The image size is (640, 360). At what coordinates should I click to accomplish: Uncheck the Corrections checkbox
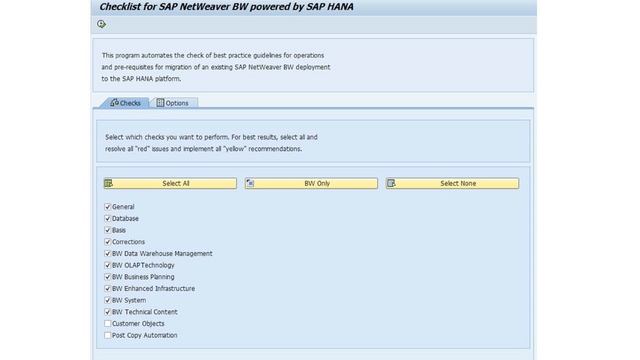108,242
